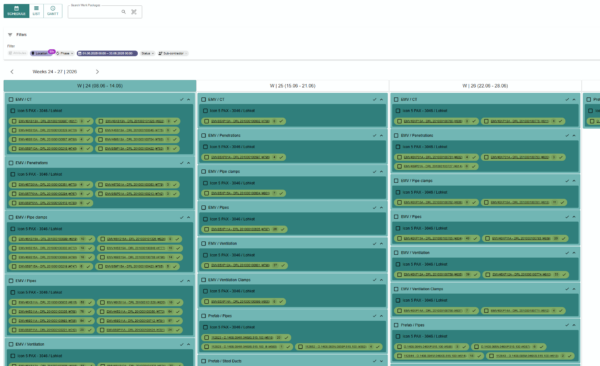Viewport: 600px width, 366px height.
Task: Tick the EMV / Pipe clamps checkbox in Week 26
Action: pyautogui.click(x=396, y=181)
